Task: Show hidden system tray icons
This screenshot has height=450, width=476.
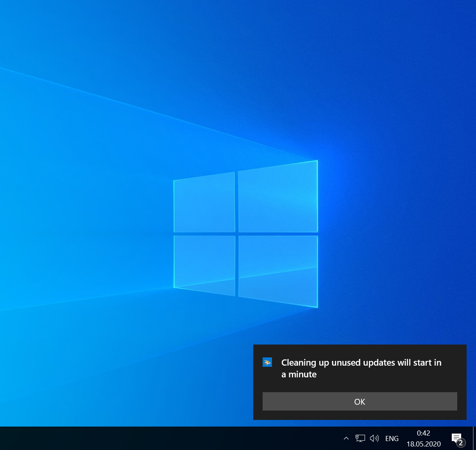Action: click(346, 438)
